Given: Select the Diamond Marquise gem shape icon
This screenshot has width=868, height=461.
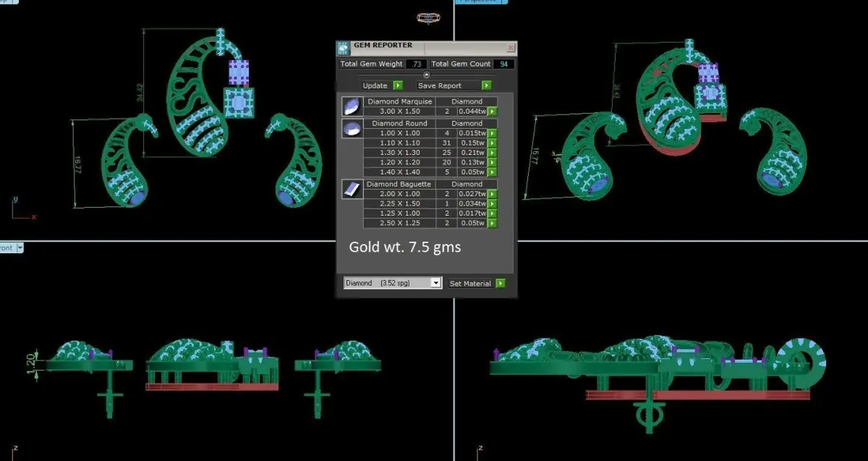Looking at the screenshot, I should (352, 107).
